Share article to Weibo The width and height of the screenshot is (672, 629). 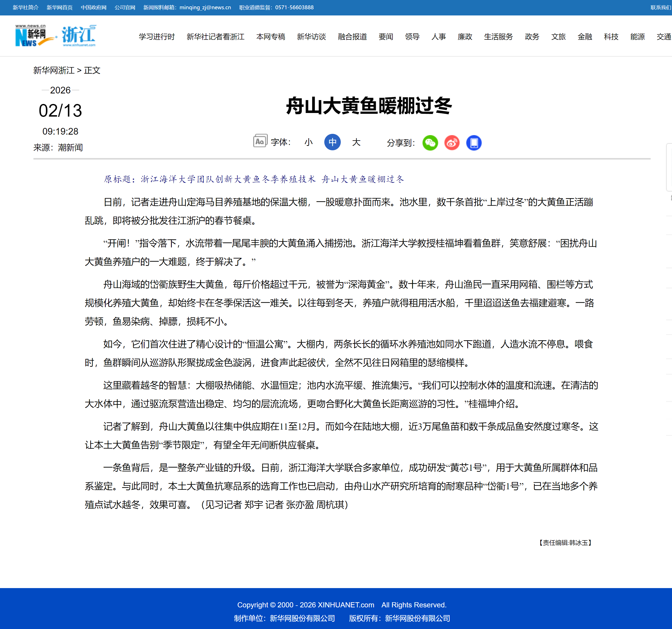[452, 142]
